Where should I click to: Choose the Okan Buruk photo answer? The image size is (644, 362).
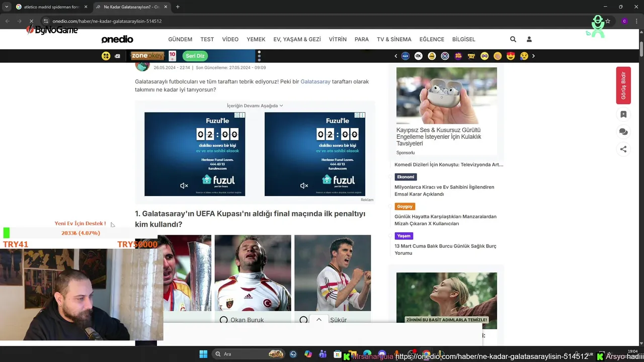(253, 273)
